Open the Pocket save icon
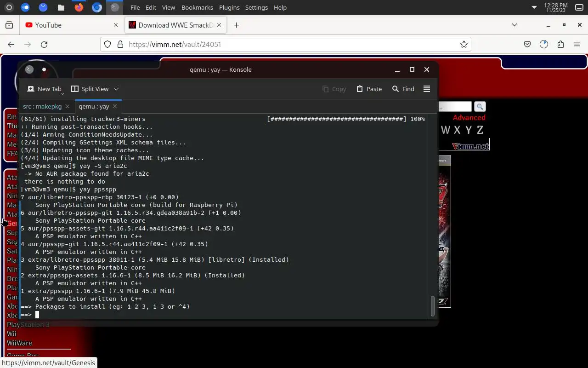The width and height of the screenshot is (588, 368). coord(527,44)
